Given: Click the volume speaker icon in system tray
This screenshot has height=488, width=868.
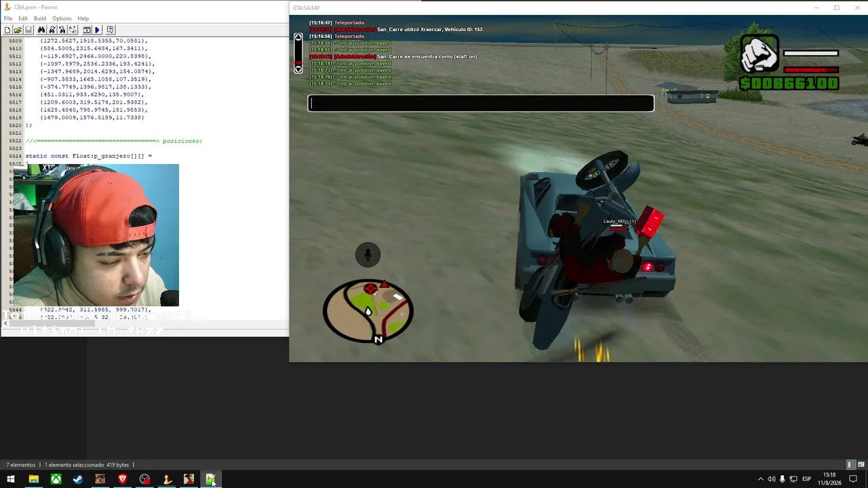Looking at the screenshot, I should point(771,479).
